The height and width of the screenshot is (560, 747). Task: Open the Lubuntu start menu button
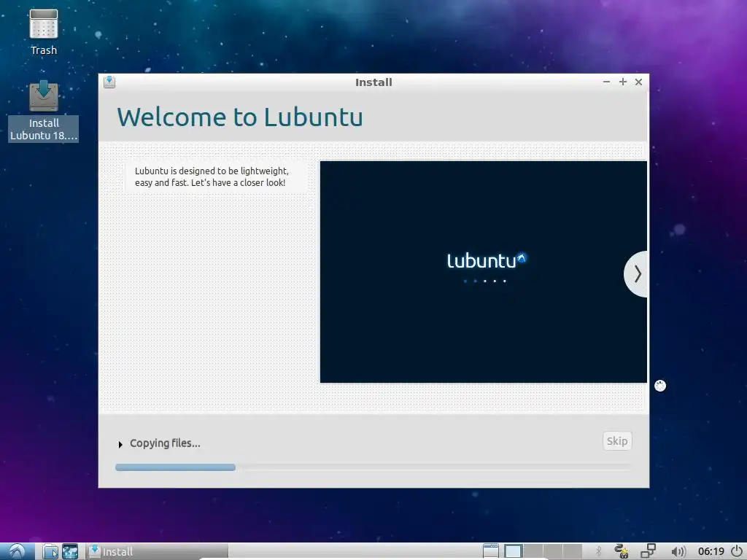(18, 551)
